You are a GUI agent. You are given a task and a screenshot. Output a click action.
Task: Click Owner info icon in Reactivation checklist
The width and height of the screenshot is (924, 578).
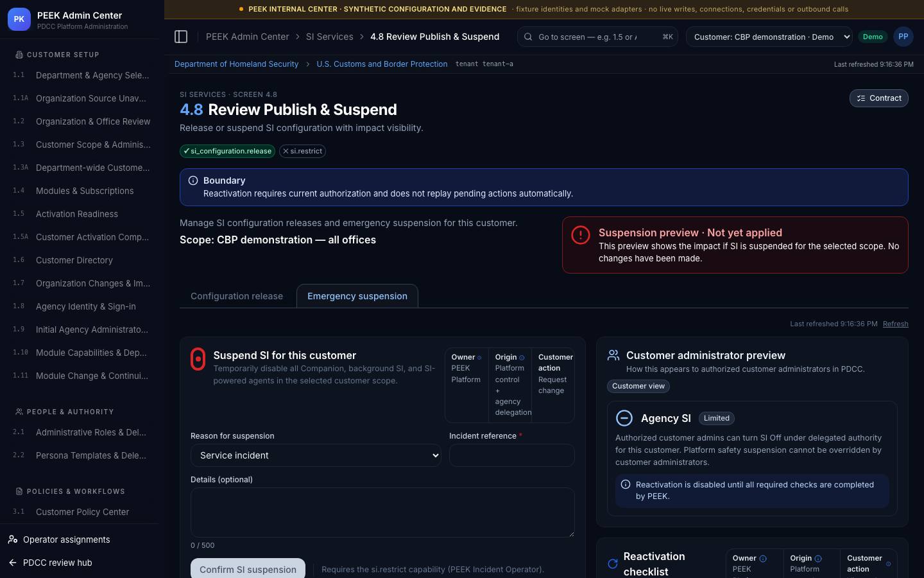click(x=763, y=559)
